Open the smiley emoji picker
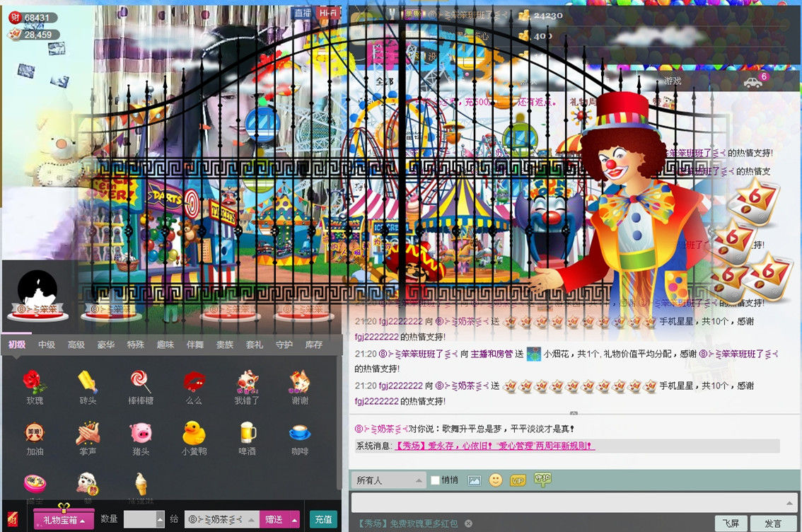 coord(496,480)
